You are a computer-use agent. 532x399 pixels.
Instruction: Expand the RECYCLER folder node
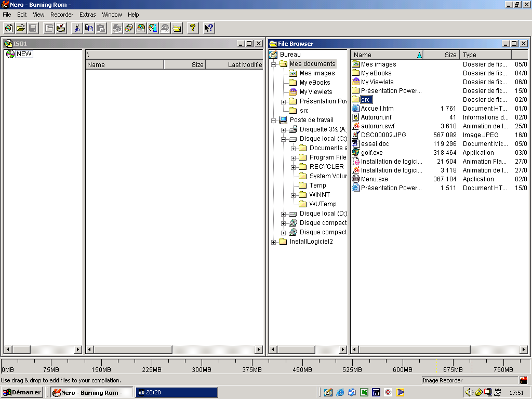(x=293, y=167)
